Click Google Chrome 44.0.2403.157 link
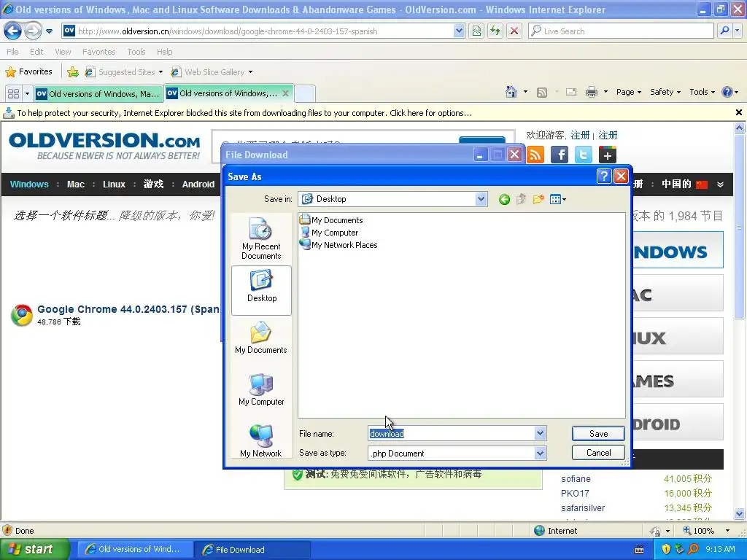747x560 pixels. pyautogui.click(x=128, y=309)
